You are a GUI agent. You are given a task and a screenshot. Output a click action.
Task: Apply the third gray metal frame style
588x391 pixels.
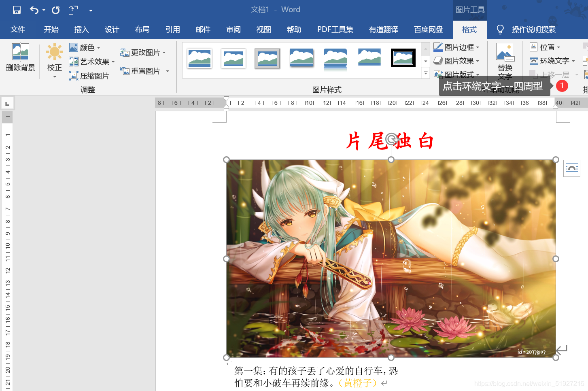pos(267,58)
